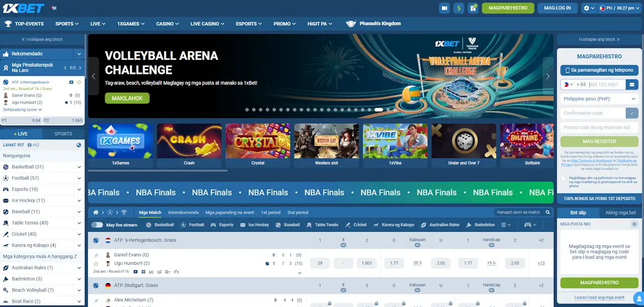This screenshot has width=644, height=307.
Task: Open the Crash game thumbnail
Action: coord(189,145)
